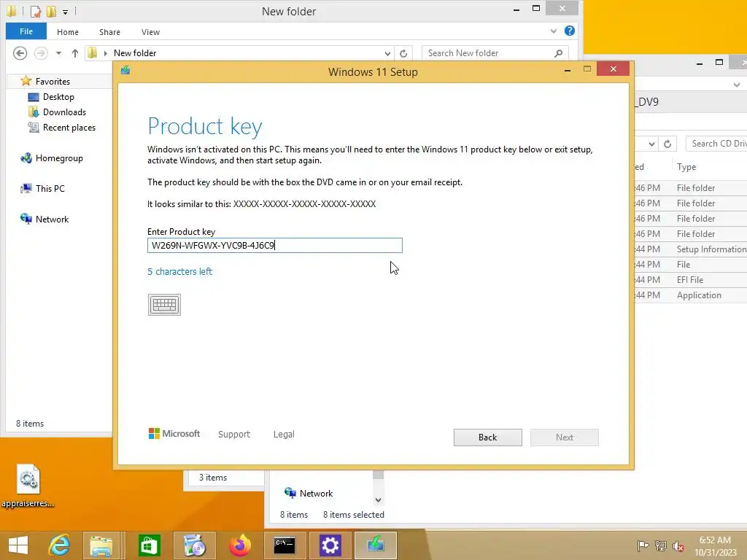The width and height of the screenshot is (747, 560).
Task: Click the Microsoft logo in Setup
Action: click(x=174, y=434)
